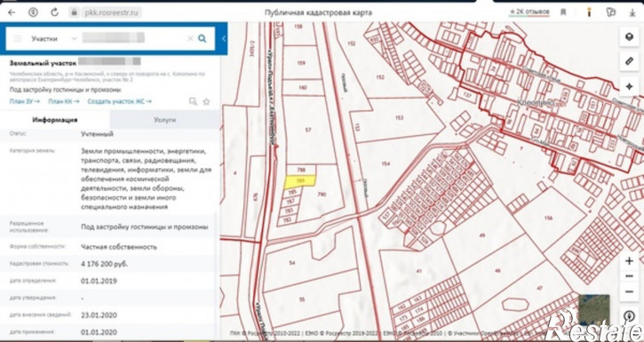Image resolution: width=644 pixels, height=342 pixels.
Task: Reload the page with the refresh icon
Action: [54, 12]
